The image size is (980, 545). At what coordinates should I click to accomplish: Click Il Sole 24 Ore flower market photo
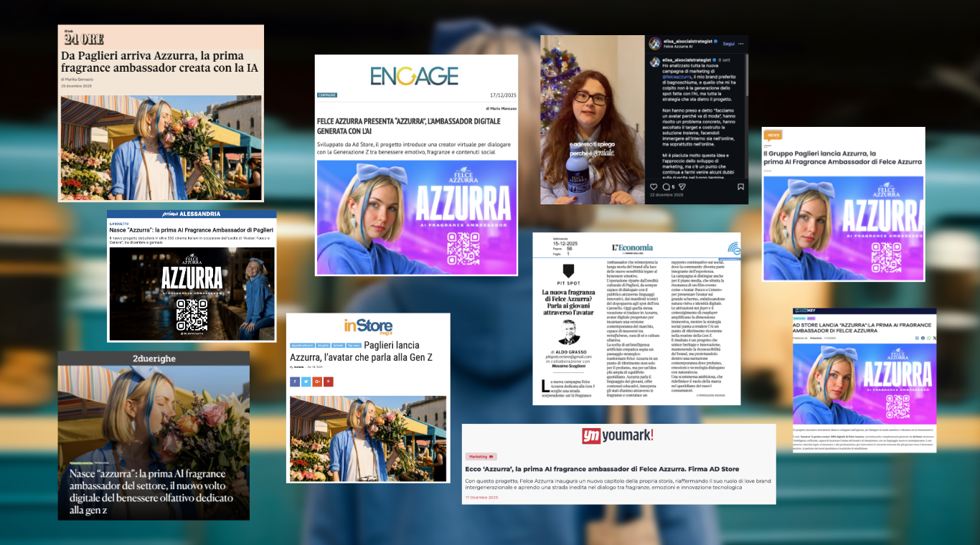click(x=161, y=148)
